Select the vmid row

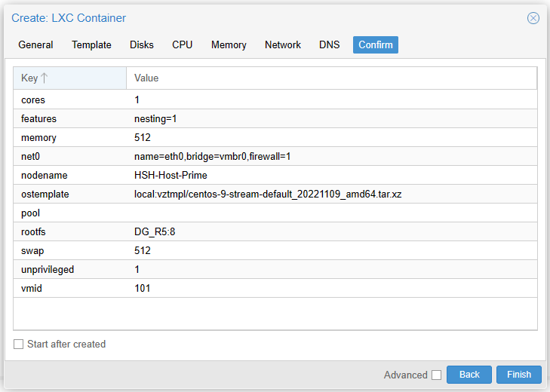click(275, 289)
